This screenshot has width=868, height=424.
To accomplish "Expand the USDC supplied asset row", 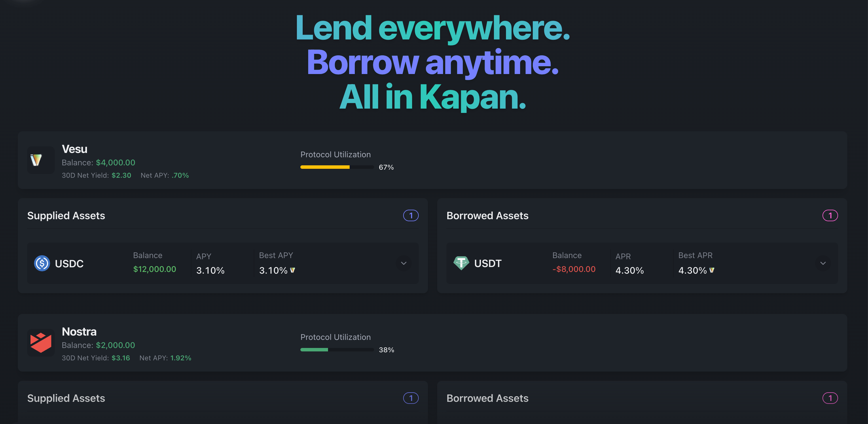I will [x=403, y=263].
